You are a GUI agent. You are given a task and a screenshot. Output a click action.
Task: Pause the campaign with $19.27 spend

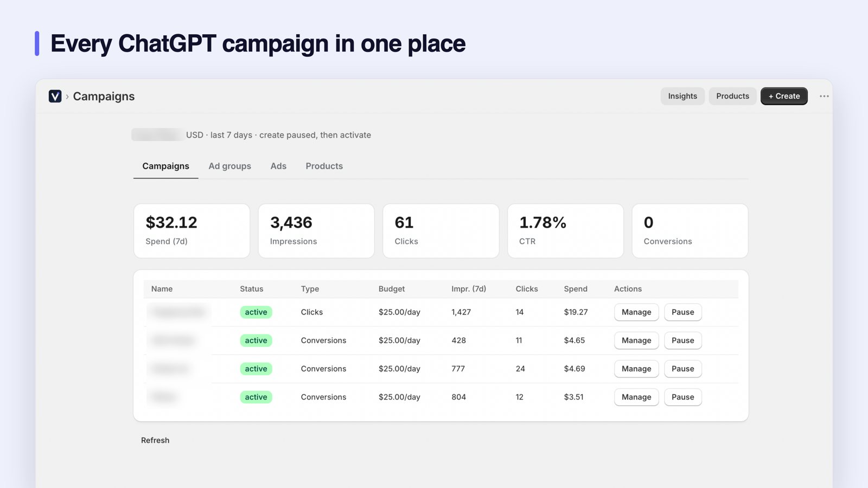pyautogui.click(x=682, y=312)
